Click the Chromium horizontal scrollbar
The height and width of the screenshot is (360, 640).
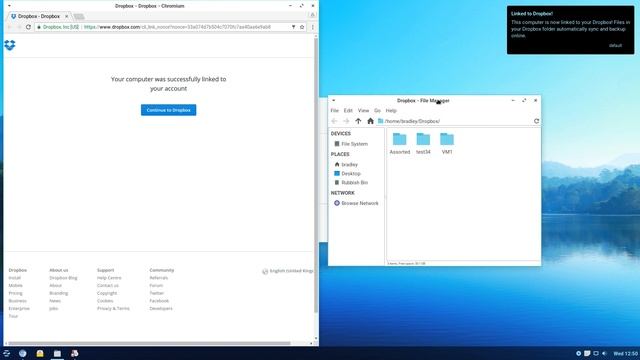pyautogui.click(x=149, y=343)
